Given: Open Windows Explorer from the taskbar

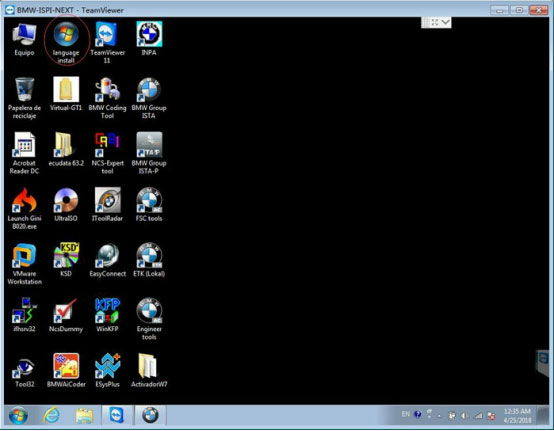Looking at the screenshot, I should (84, 415).
